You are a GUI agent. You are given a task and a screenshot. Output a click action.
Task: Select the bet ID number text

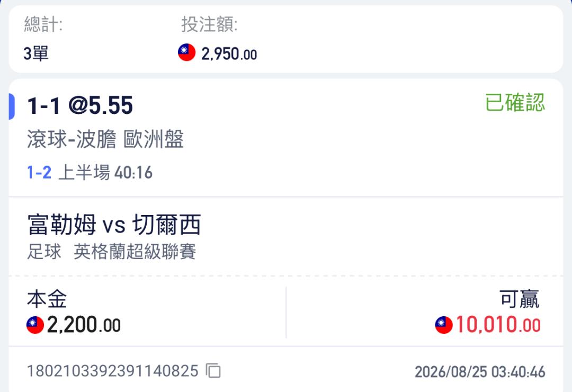pyautogui.click(x=113, y=371)
